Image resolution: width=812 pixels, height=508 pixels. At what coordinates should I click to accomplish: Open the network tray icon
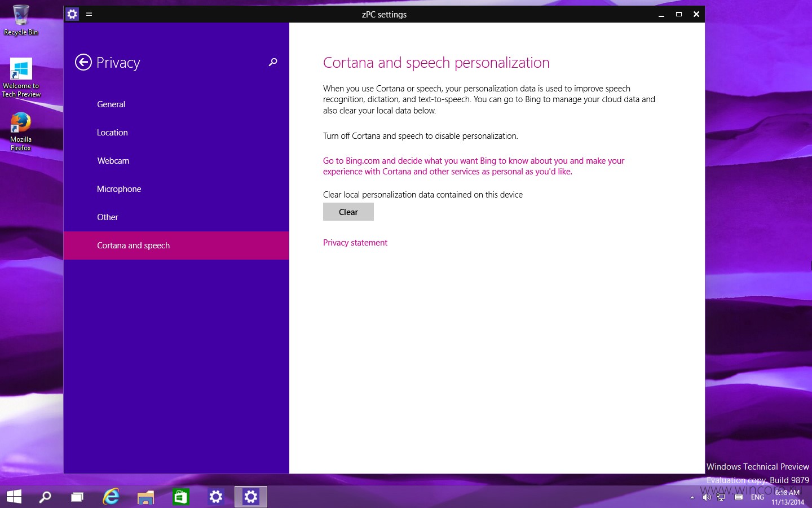(721, 497)
